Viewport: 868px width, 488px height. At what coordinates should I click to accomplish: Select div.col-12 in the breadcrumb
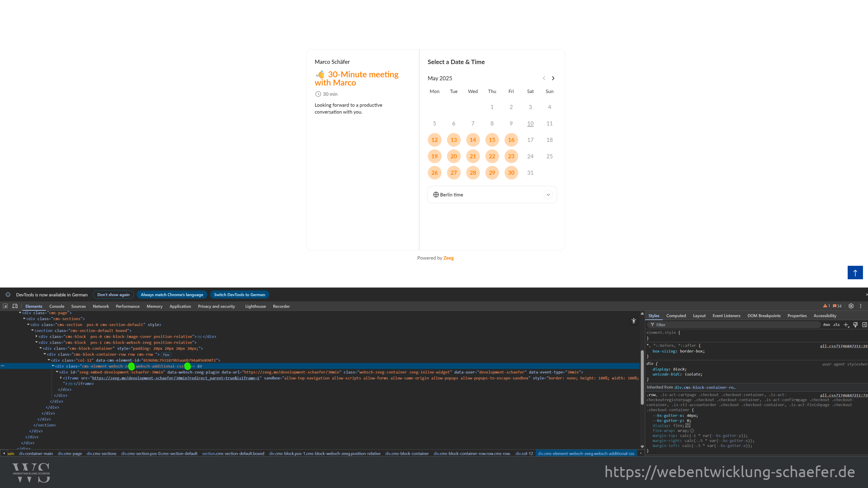(x=524, y=453)
